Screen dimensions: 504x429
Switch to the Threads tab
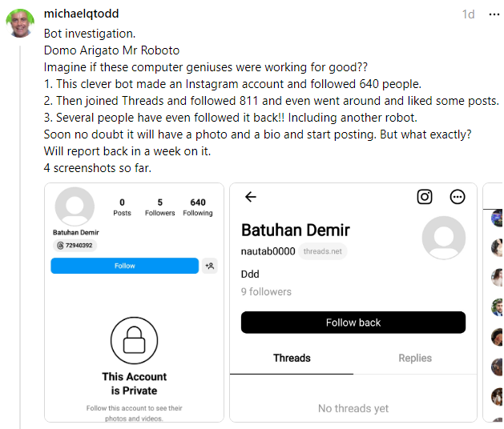[292, 358]
